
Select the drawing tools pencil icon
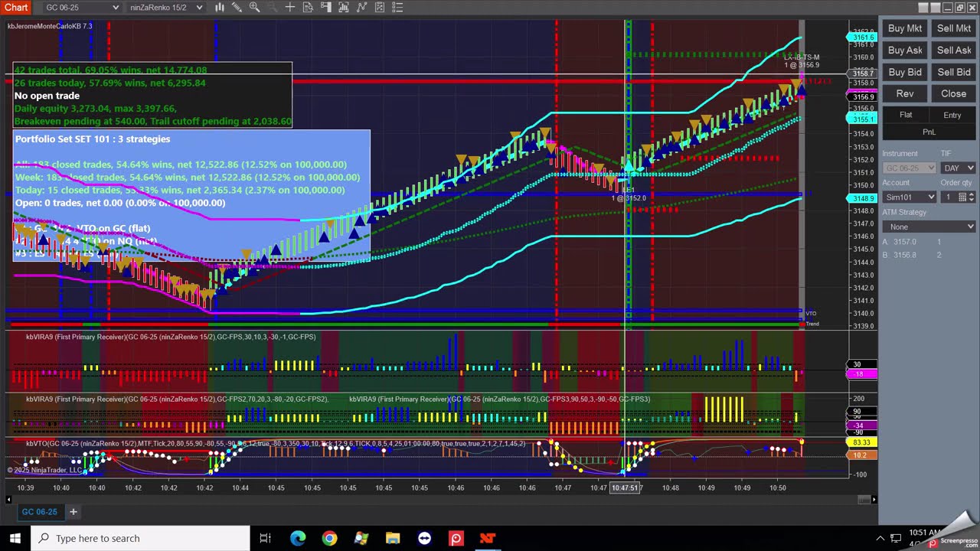pos(237,8)
